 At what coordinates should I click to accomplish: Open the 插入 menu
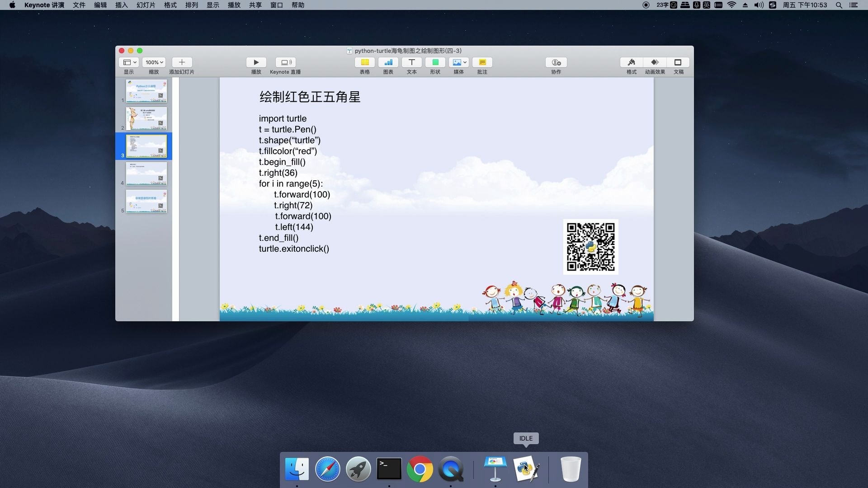tap(122, 5)
